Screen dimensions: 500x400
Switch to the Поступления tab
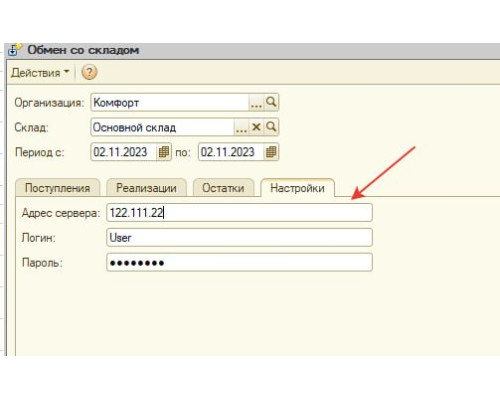[58, 188]
